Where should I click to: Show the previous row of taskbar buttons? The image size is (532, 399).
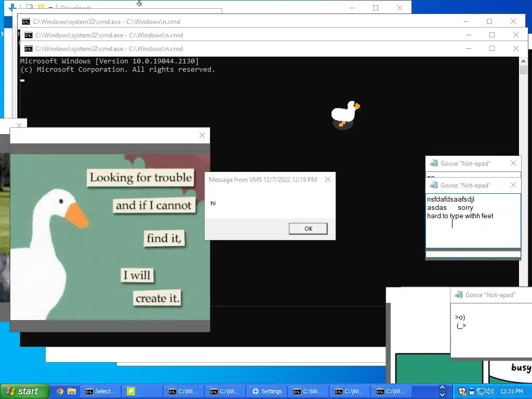pyautogui.click(x=443, y=388)
